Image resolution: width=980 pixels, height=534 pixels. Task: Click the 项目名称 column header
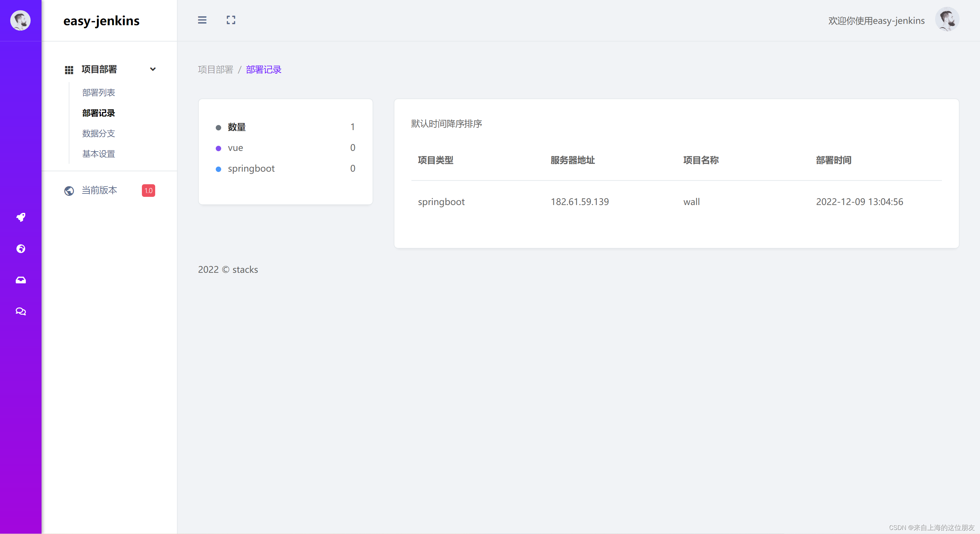pyautogui.click(x=701, y=160)
